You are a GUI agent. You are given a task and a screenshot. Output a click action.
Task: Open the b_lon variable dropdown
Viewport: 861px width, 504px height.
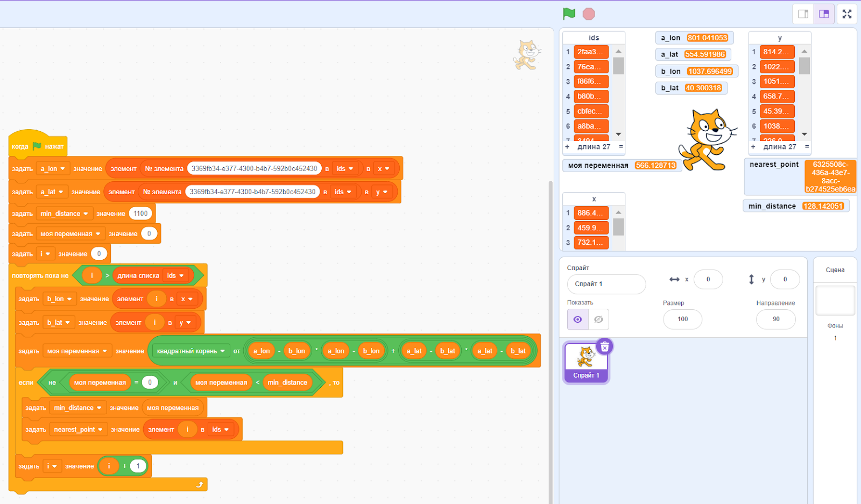[x=59, y=299]
